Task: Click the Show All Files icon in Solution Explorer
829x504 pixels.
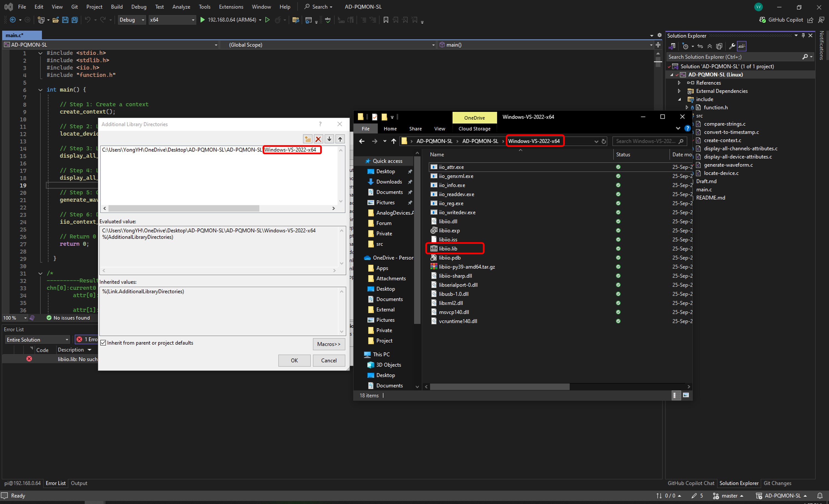Action: click(x=719, y=46)
